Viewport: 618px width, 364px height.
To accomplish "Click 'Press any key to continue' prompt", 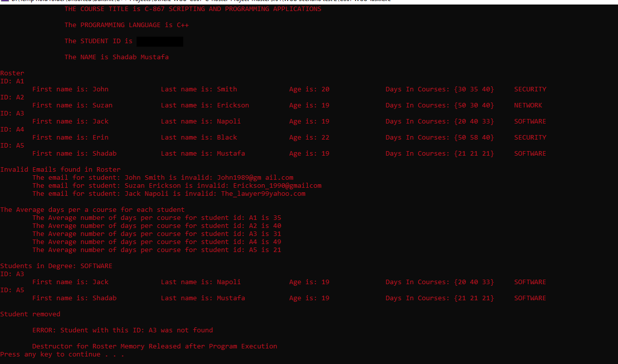I will tap(62, 354).
